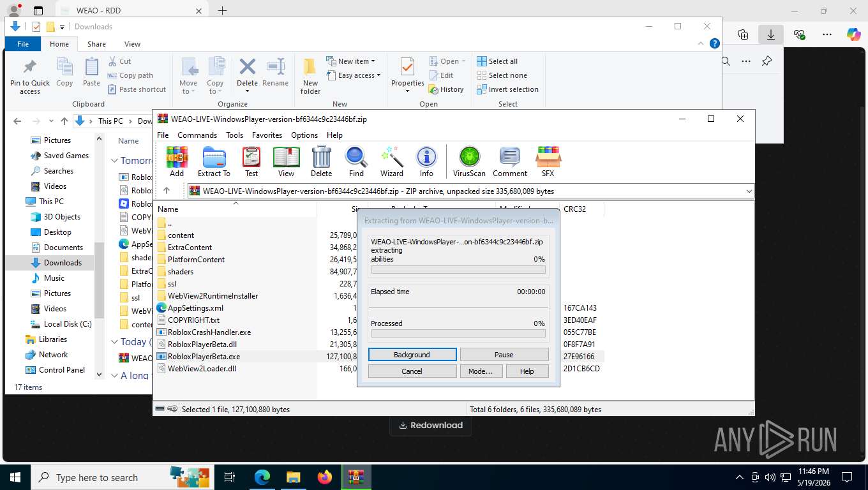Open the Easy access dropdown

pyautogui.click(x=353, y=75)
